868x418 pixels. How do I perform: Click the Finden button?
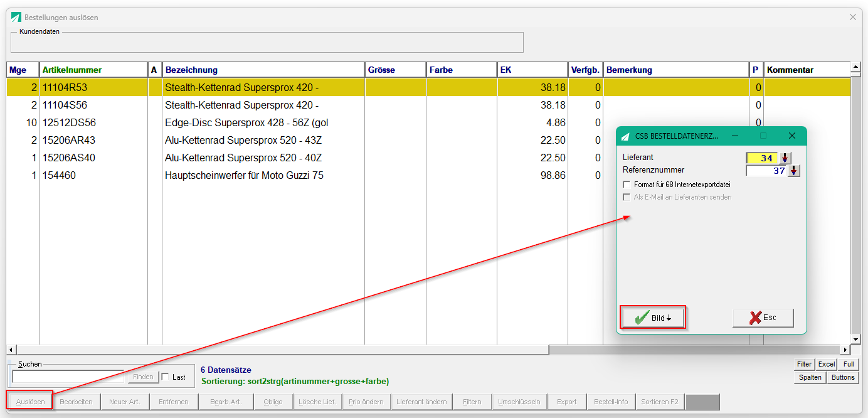point(143,377)
